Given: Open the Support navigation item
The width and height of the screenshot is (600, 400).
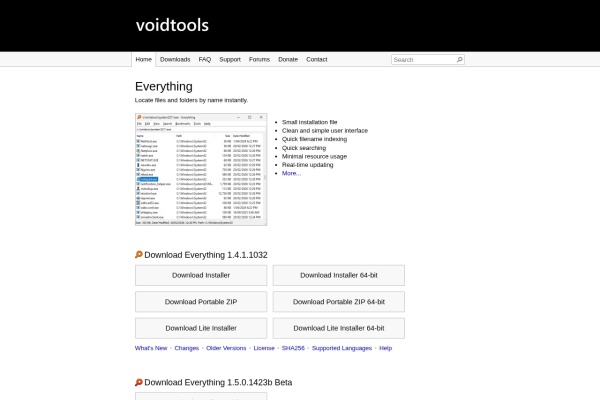Looking at the screenshot, I should coord(230,59).
